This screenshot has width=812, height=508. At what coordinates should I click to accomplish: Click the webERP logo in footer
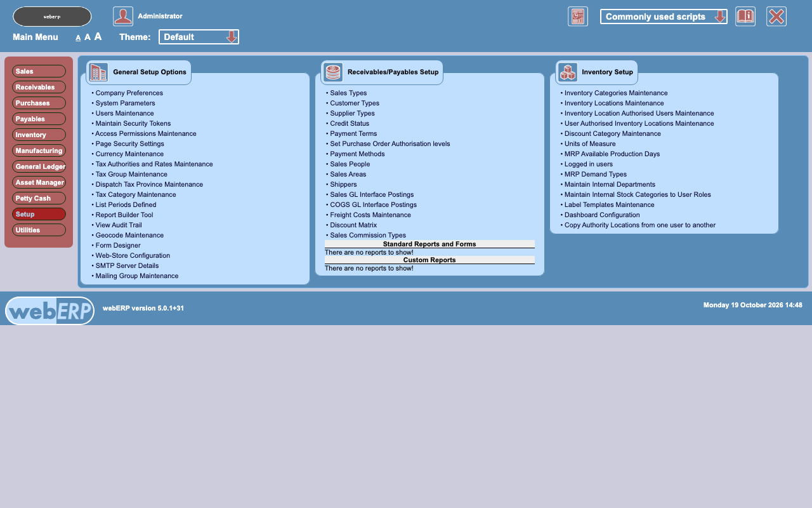[49, 311]
